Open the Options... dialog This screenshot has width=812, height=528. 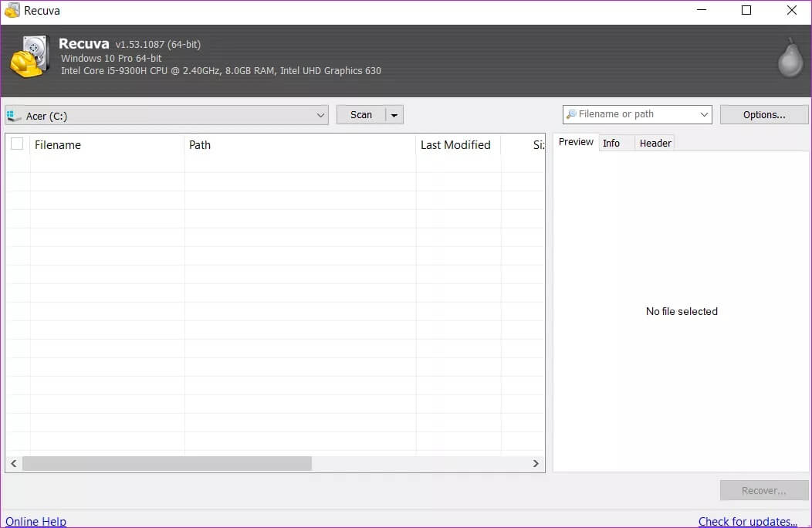764,115
